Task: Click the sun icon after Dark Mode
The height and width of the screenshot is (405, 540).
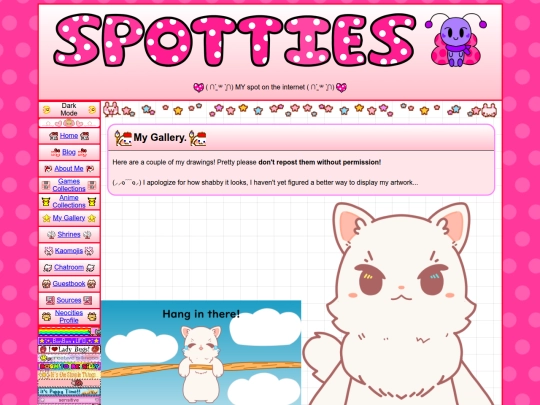Action: [92, 110]
